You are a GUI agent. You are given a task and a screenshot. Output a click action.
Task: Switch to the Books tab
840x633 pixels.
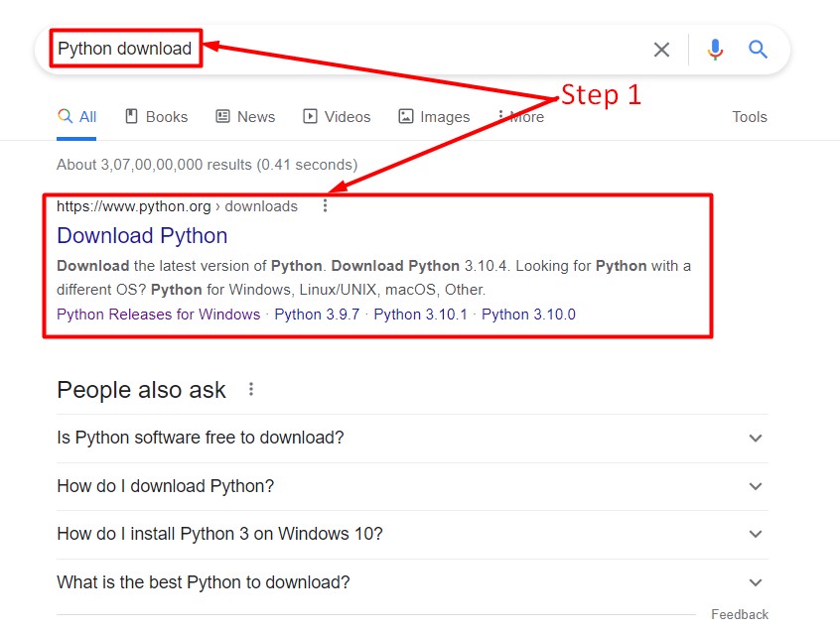pyautogui.click(x=157, y=117)
